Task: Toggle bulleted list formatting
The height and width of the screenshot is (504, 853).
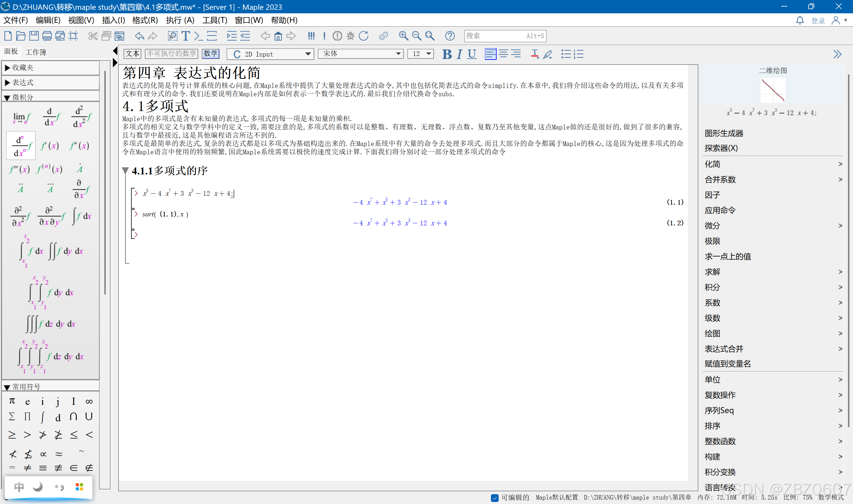Action: (566, 54)
